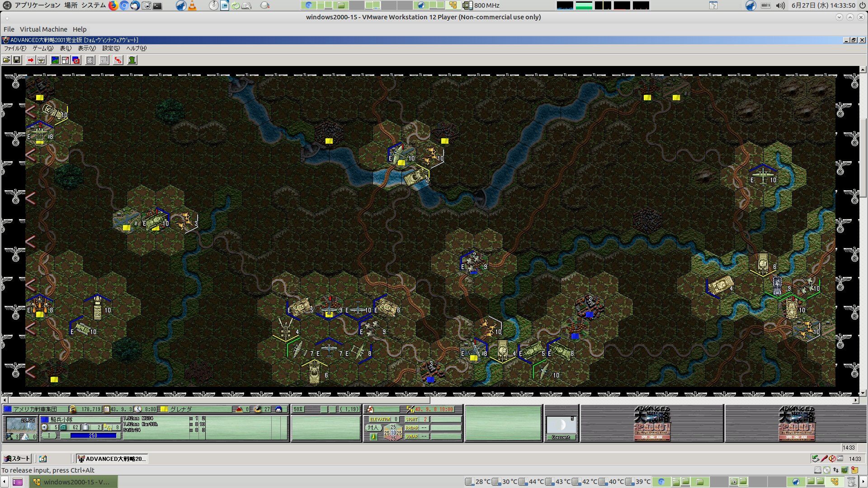This screenshot has height=488, width=868.
Task: Click the save floppy disk icon
Action: (17, 60)
